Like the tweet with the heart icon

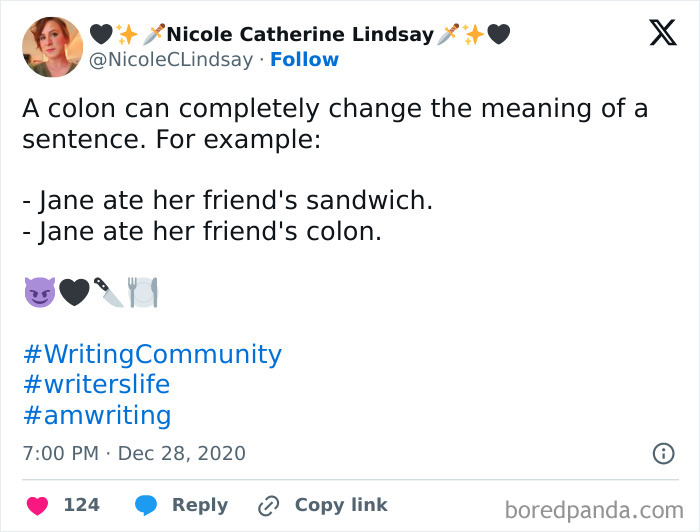(x=35, y=505)
